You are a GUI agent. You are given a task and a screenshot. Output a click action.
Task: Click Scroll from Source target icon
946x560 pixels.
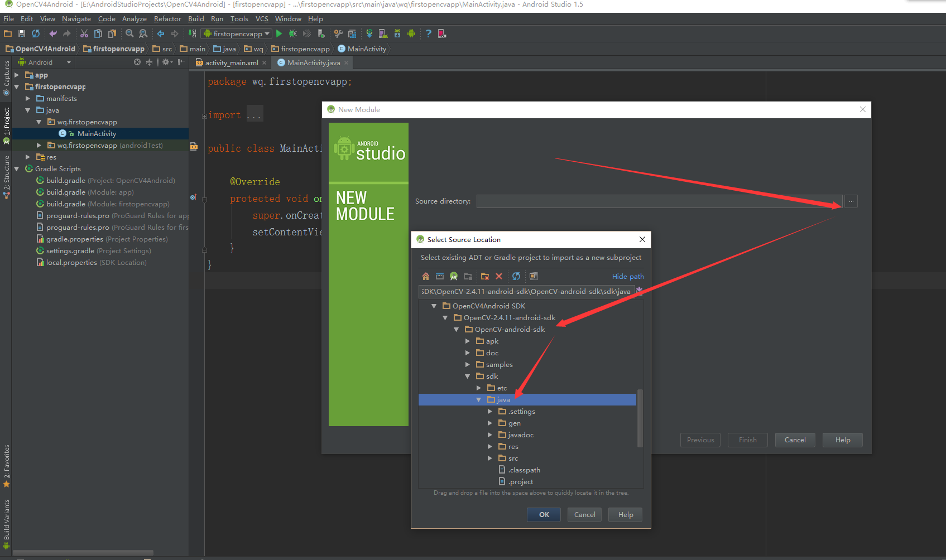137,62
